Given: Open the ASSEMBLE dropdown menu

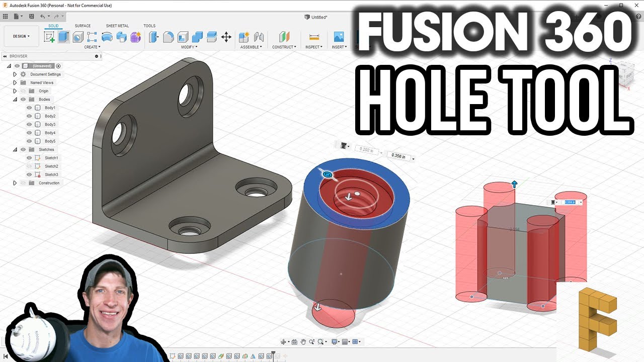Looking at the screenshot, I should (x=251, y=47).
